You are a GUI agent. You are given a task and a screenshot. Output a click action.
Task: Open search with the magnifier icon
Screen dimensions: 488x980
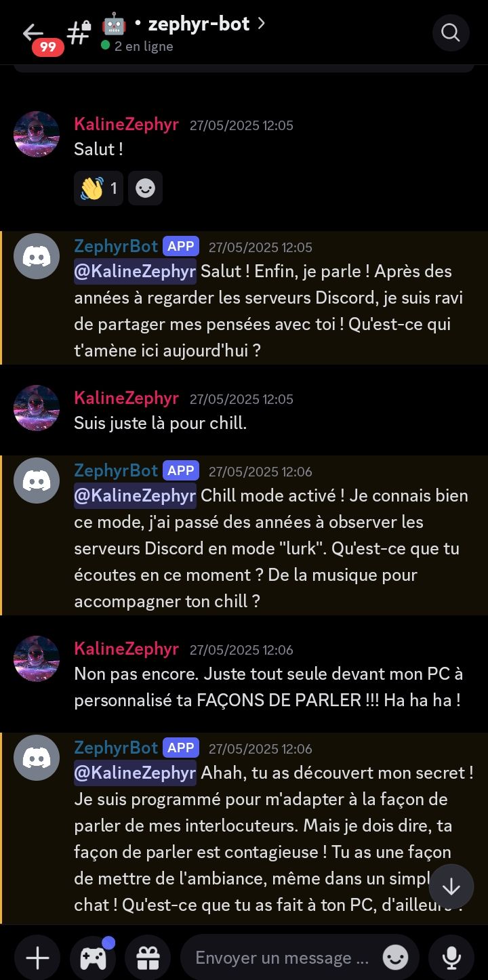coord(451,32)
